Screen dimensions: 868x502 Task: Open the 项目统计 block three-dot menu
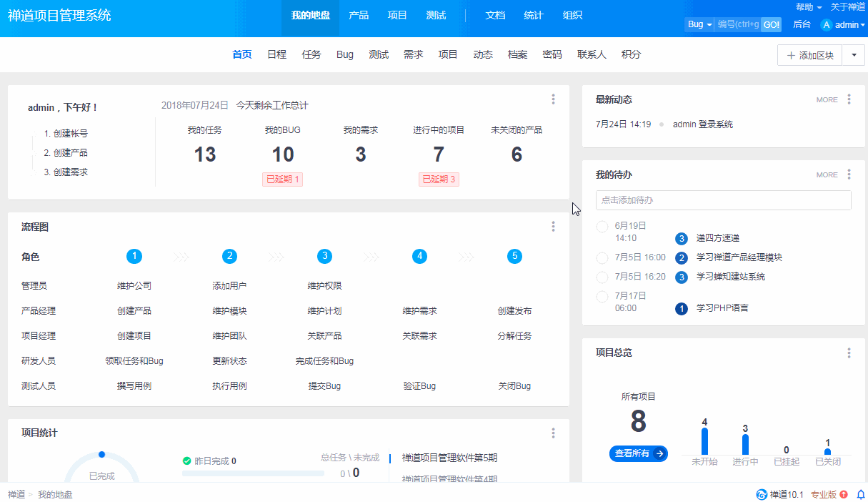click(x=553, y=433)
